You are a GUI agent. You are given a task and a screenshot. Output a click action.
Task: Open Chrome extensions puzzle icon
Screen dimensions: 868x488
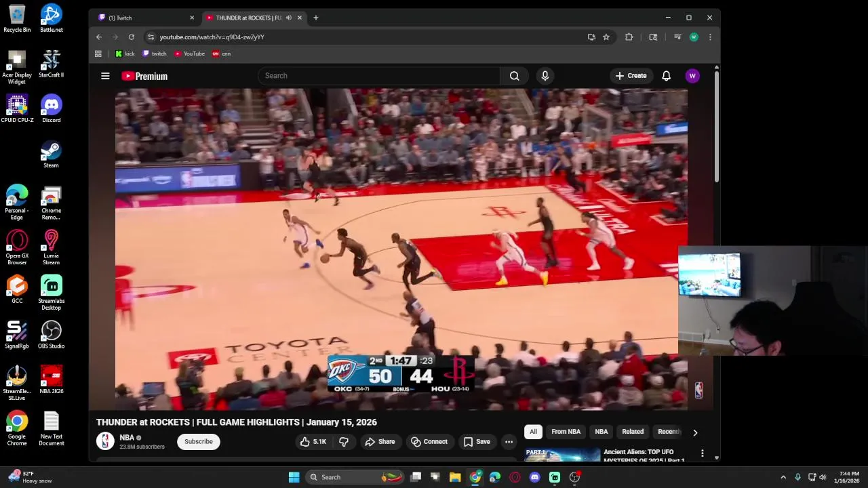(629, 37)
